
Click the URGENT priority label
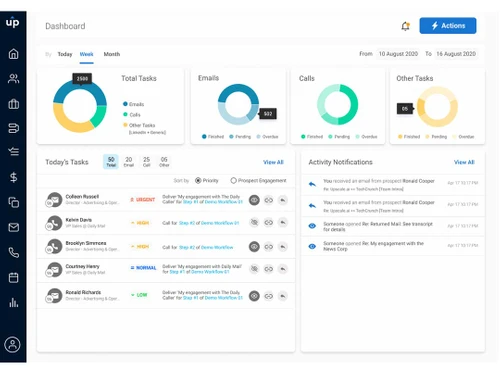tap(142, 199)
